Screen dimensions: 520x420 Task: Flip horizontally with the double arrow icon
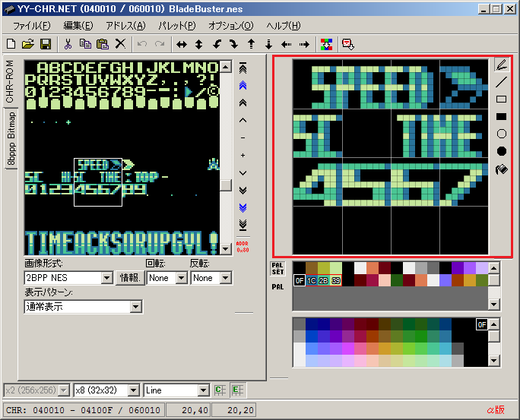(x=182, y=44)
